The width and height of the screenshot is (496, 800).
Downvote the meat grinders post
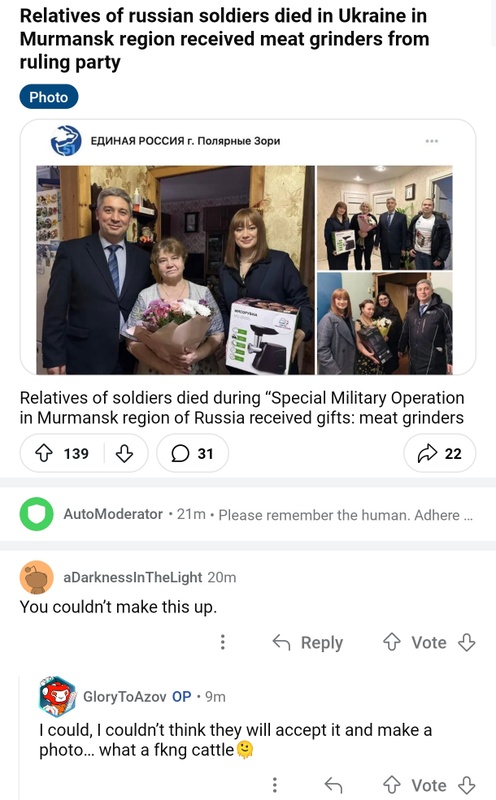click(x=124, y=453)
